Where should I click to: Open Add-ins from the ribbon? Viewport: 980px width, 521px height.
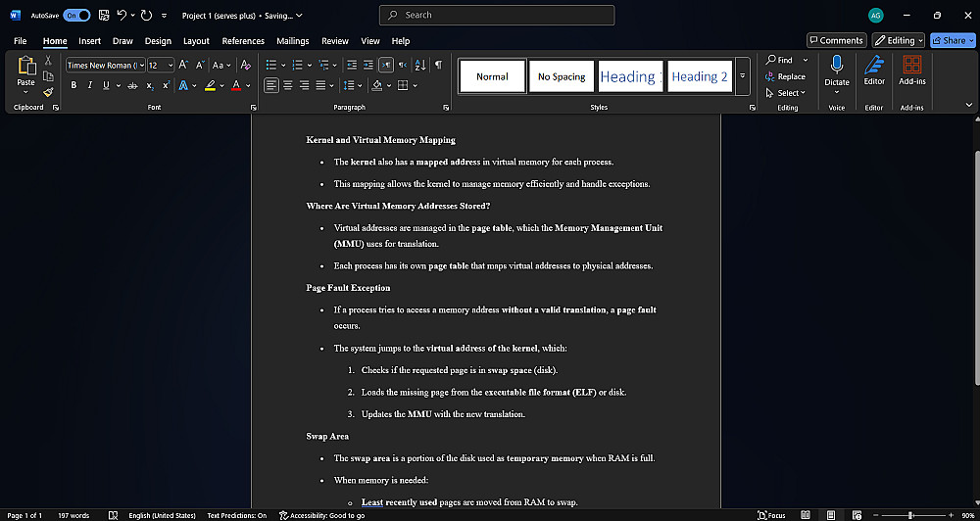pos(911,70)
